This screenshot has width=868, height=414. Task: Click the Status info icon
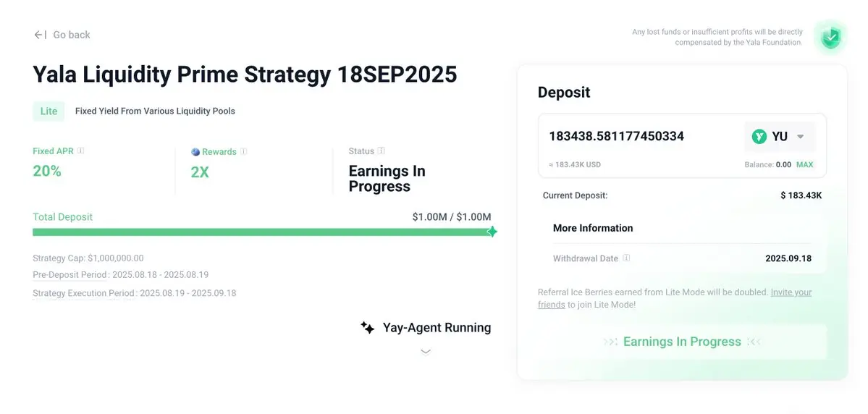382,151
